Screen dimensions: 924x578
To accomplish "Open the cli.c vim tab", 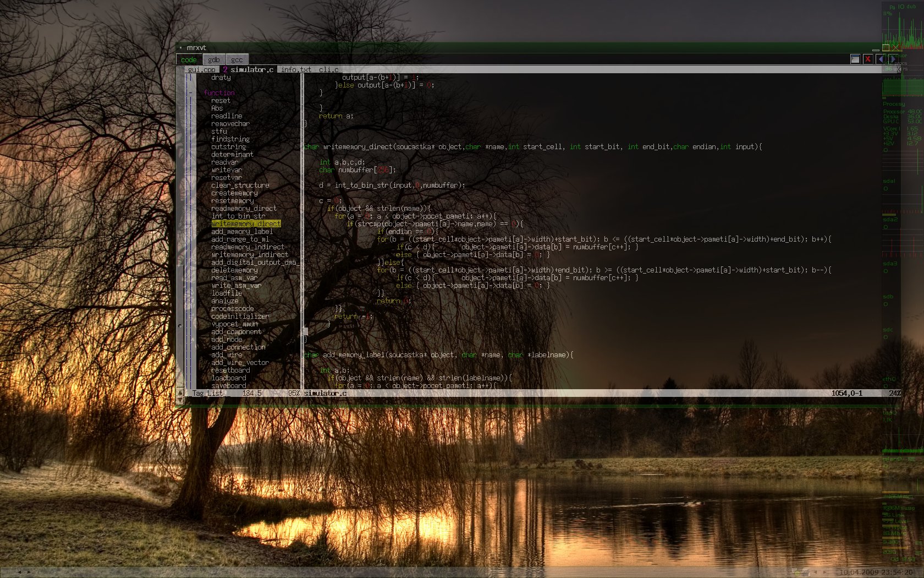I will [x=329, y=69].
